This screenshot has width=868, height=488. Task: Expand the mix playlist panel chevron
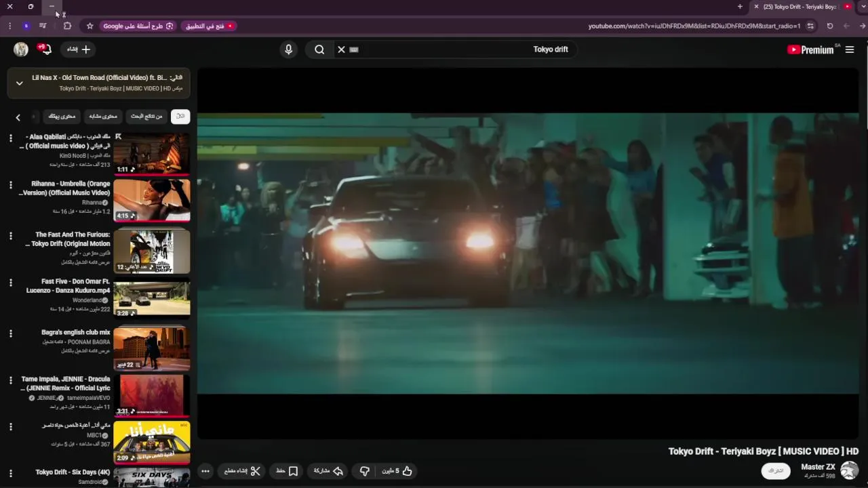pyautogui.click(x=20, y=83)
